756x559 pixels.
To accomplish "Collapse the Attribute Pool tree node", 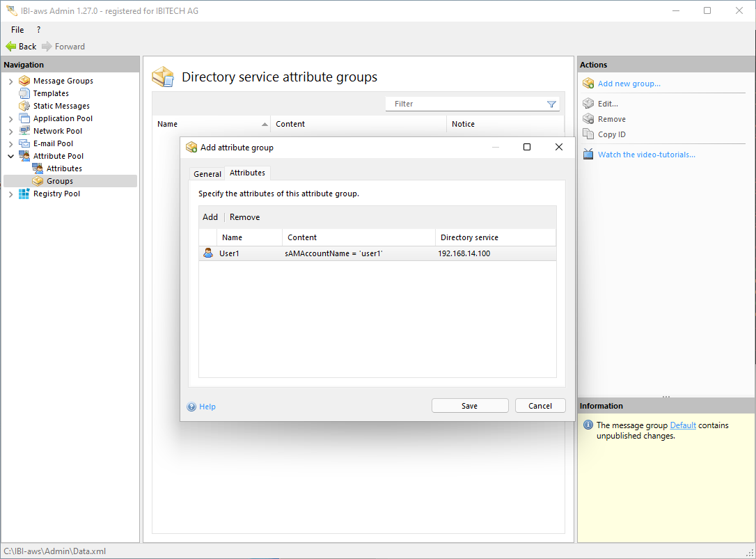I will point(10,157).
